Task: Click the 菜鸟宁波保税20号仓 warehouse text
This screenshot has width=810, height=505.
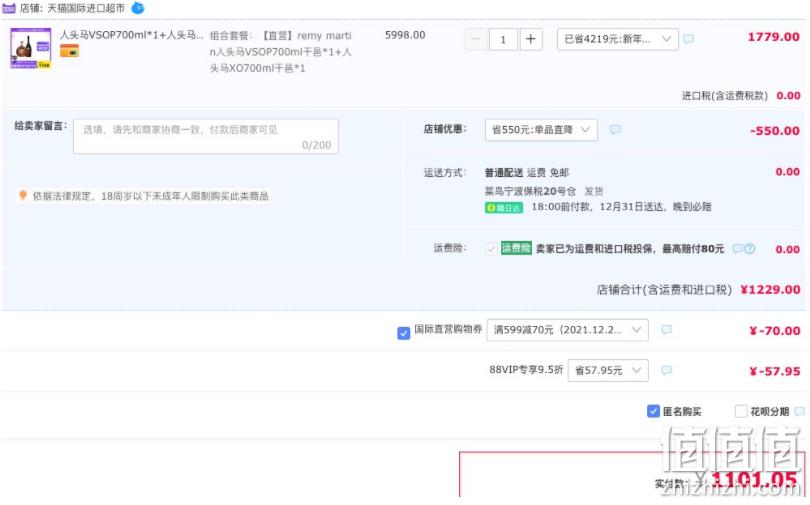Action: pyautogui.click(x=530, y=192)
